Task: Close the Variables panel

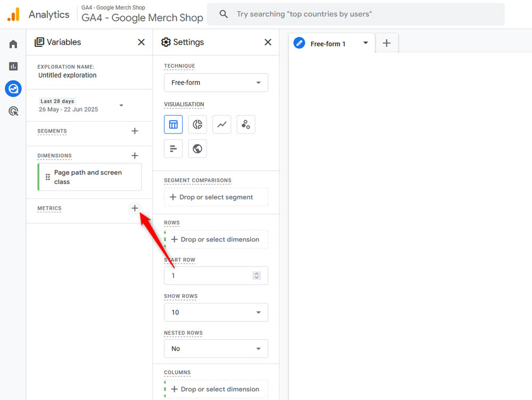Action: (x=141, y=42)
